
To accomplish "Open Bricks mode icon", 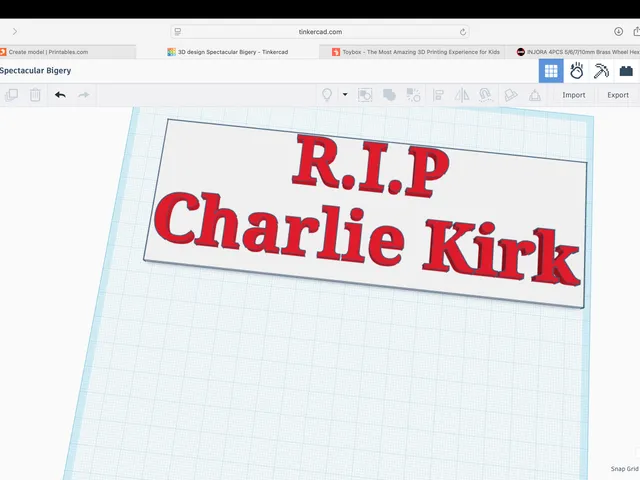I will [x=626, y=71].
